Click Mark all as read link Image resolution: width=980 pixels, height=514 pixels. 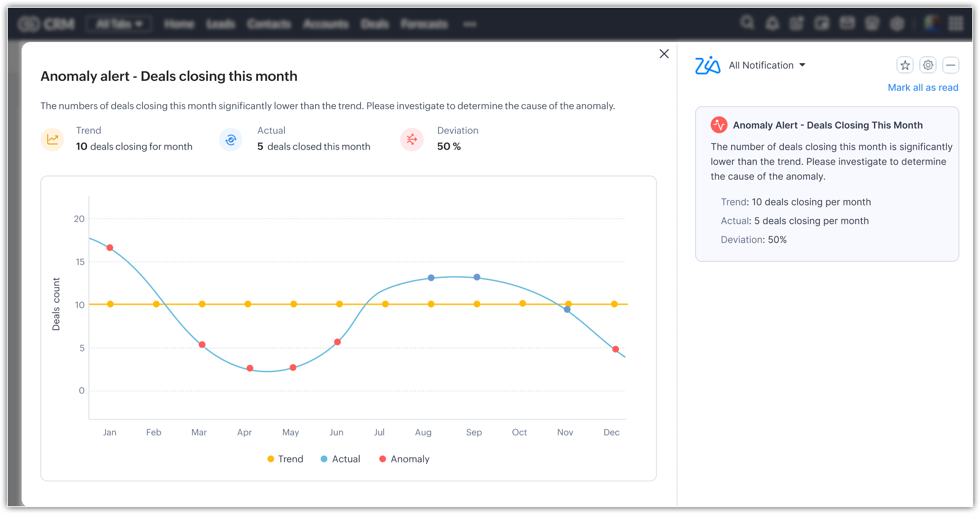(923, 87)
